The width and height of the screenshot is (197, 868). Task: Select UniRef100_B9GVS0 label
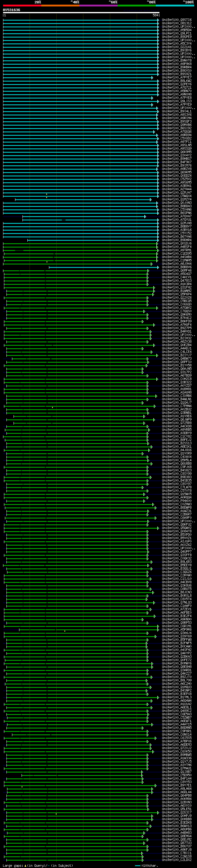coord(177,71)
